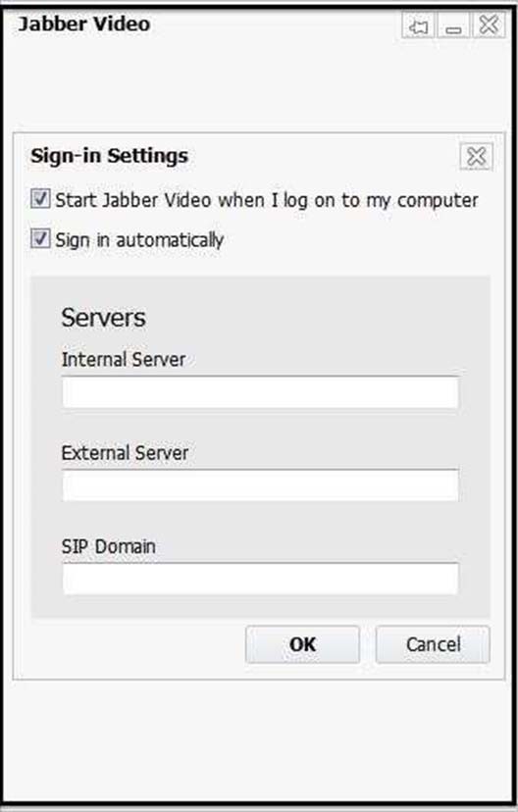Minimize the Jabber Video window
The width and height of the screenshot is (518, 812).
click(x=453, y=25)
